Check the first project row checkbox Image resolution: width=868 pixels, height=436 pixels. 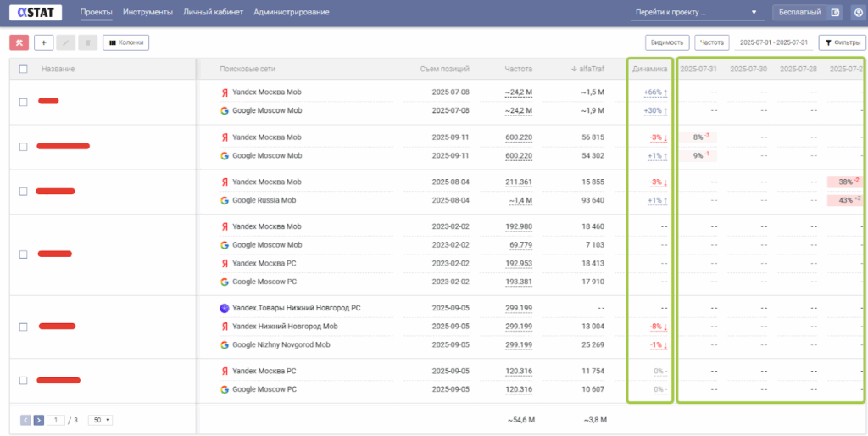tap(24, 102)
